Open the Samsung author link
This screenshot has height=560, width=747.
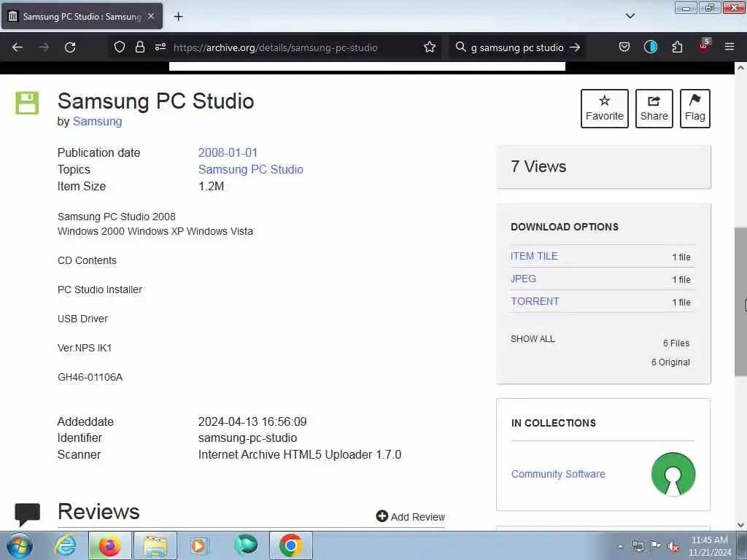[97, 122]
